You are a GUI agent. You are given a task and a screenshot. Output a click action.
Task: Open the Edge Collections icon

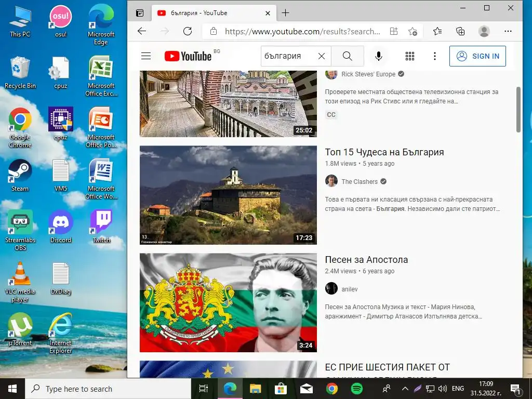[460, 32]
